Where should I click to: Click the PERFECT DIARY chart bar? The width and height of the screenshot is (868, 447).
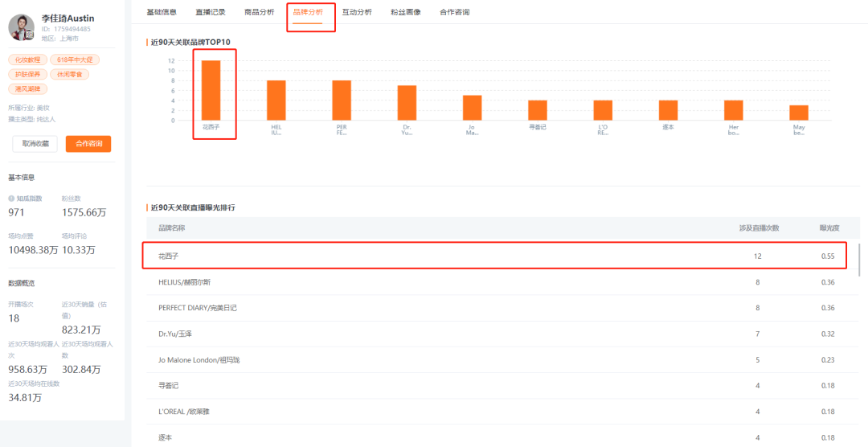tap(342, 100)
